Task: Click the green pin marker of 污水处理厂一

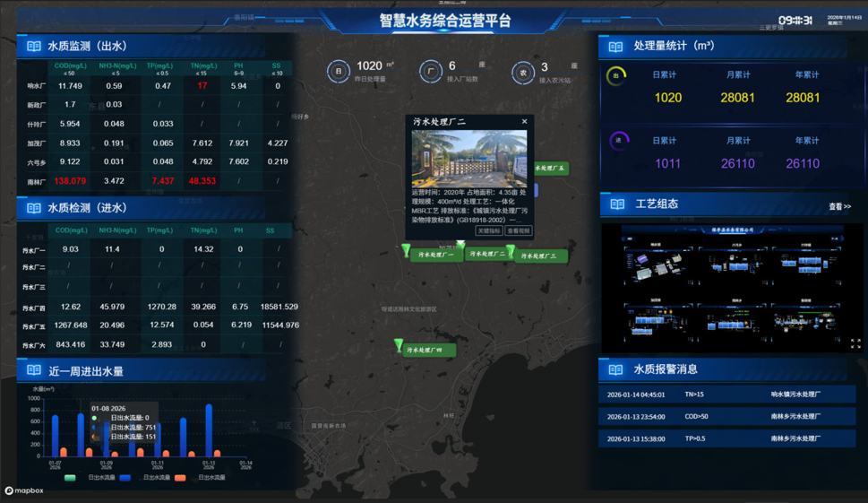Action: tap(407, 250)
